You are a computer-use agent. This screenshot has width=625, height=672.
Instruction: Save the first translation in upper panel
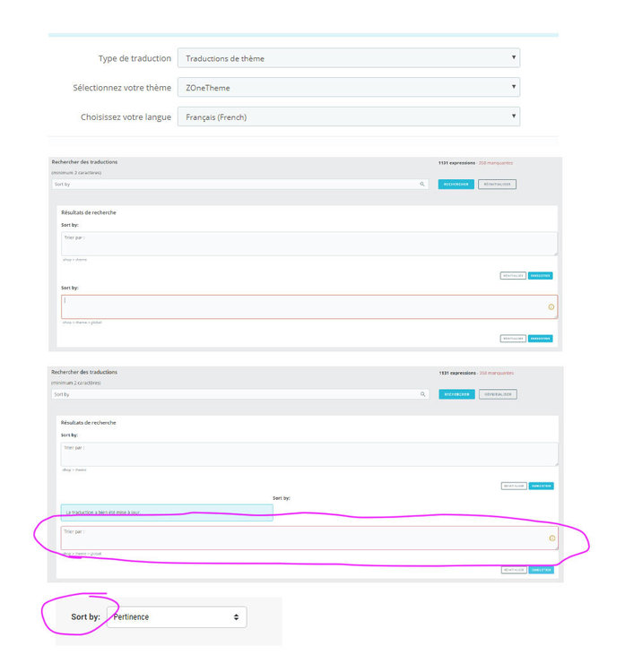pos(540,276)
